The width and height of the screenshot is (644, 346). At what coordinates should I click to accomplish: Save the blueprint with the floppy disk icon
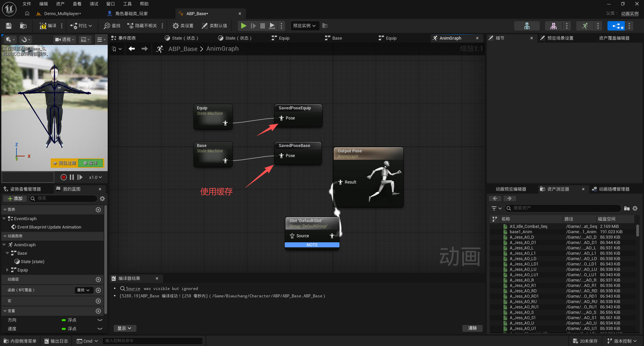[x=9, y=26]
